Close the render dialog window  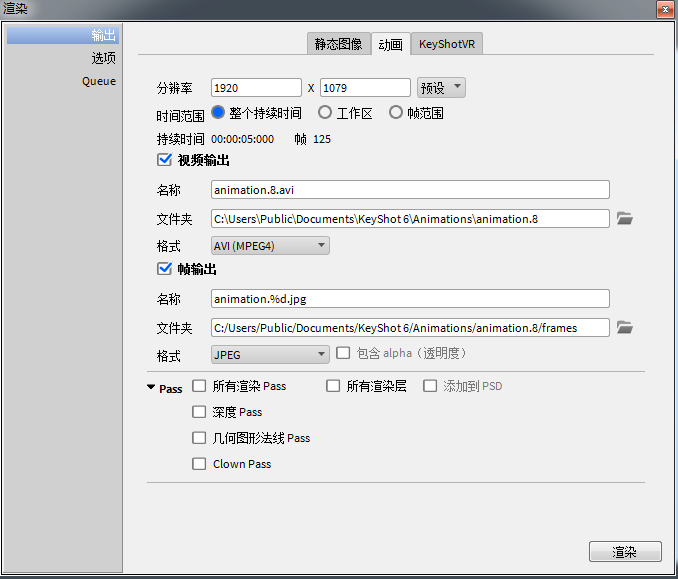click(x=663, y=9)
